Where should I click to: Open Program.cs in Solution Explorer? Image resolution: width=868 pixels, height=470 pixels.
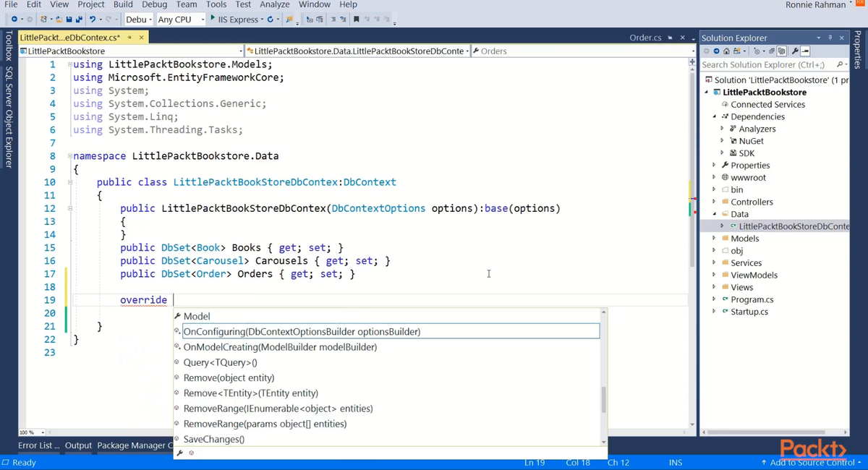(752, 299)
